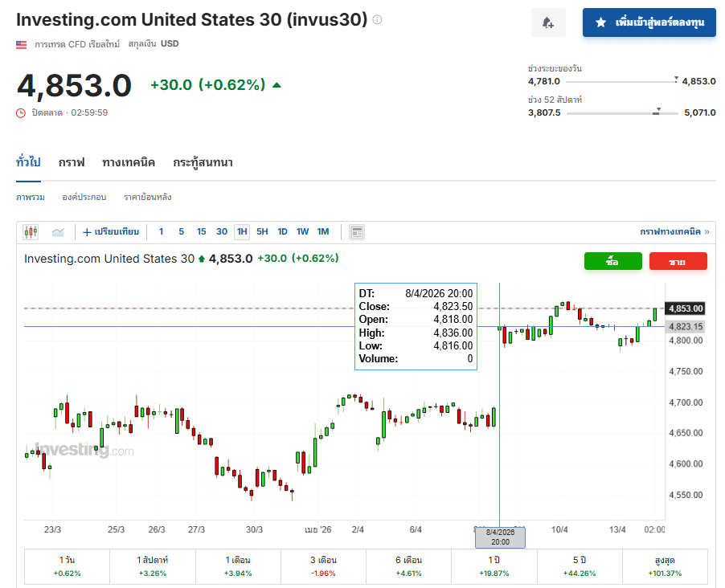Screen dimensions: 725x588
Task: Switch to the ทั่วไป tab
Action: tap(28, 162)
